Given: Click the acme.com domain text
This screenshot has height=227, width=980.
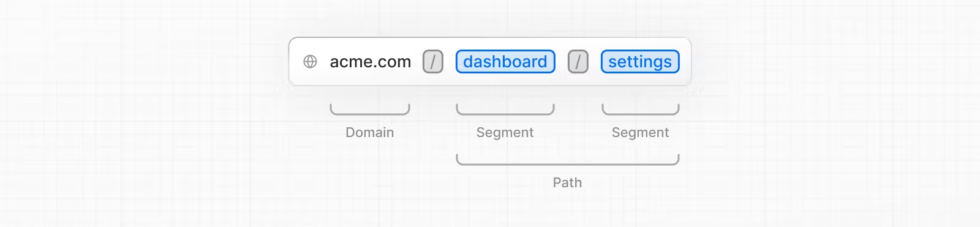Looking at the screenshot, I should click(371, 62).
